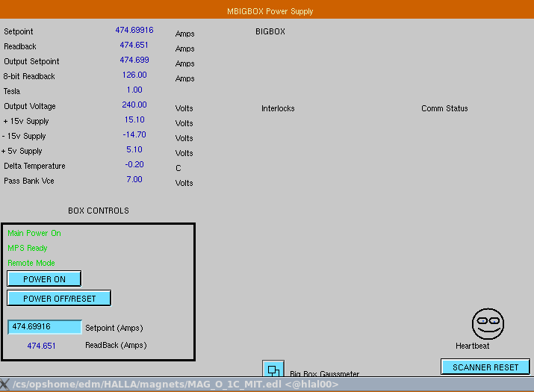
Task: Select the Output Voltage value 240.00
Action: (134, 105)
